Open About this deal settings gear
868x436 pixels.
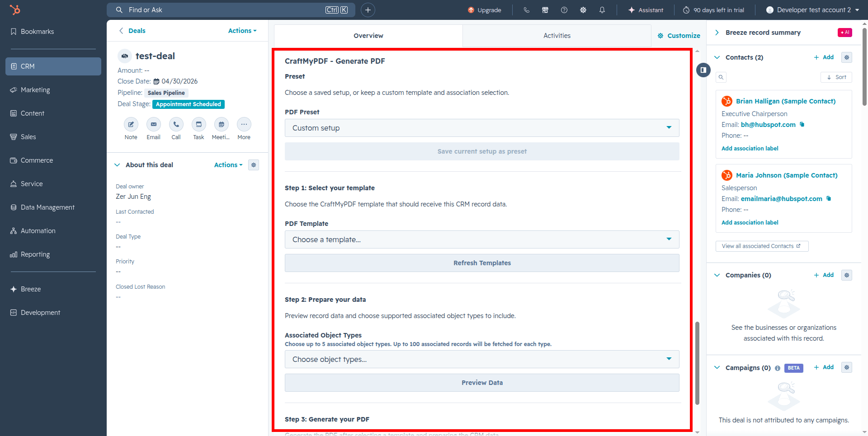[254, 165]
